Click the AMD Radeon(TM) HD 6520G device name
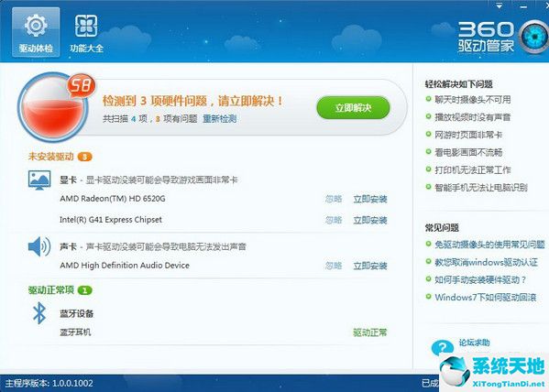Viewport: 549px width, 392px height. (113, 199)
